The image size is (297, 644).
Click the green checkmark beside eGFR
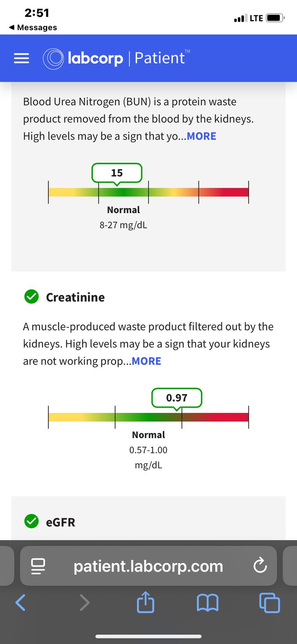[31, 521]
